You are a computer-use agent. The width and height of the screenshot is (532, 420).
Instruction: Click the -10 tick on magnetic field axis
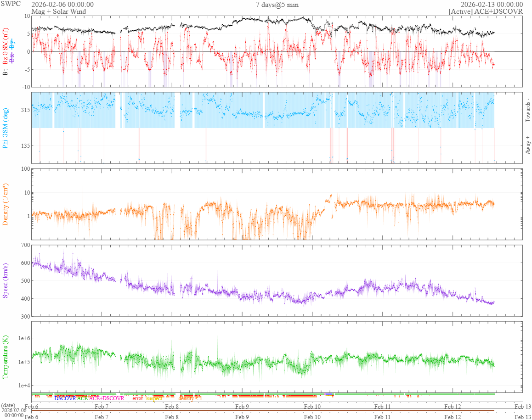pyautogui.click(x=26, y=87)
